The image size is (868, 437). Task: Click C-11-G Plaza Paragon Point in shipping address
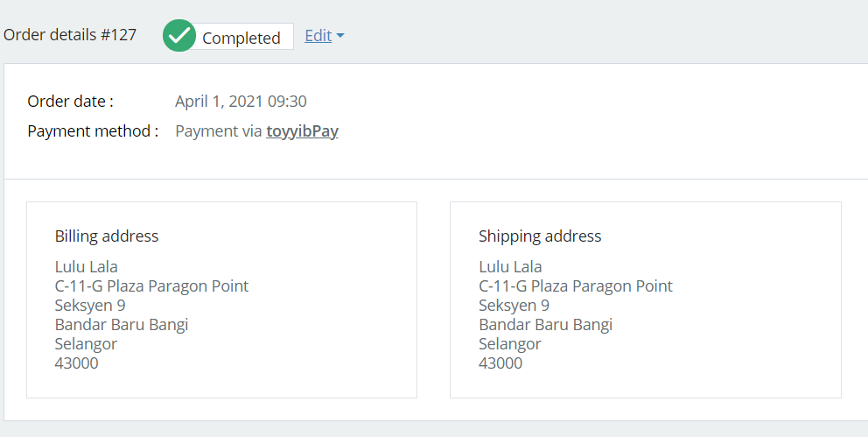[x=576, y=285]
